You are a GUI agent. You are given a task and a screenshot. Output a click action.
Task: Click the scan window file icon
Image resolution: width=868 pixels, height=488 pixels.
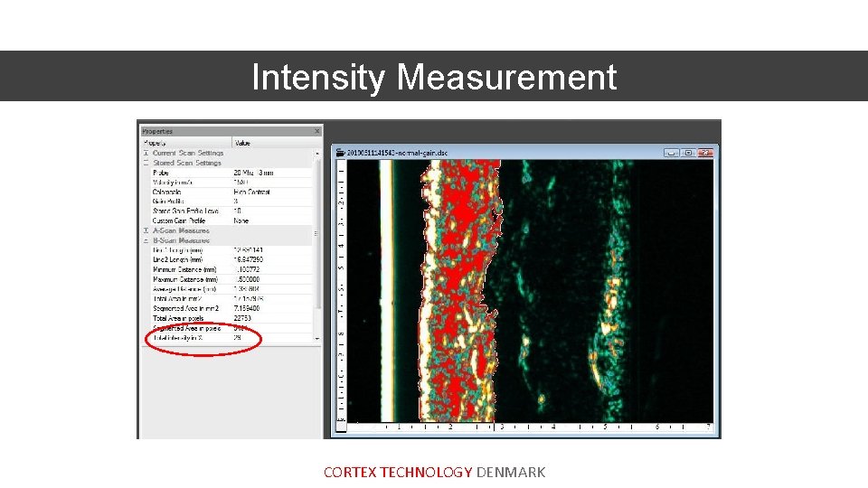(341, 153)
